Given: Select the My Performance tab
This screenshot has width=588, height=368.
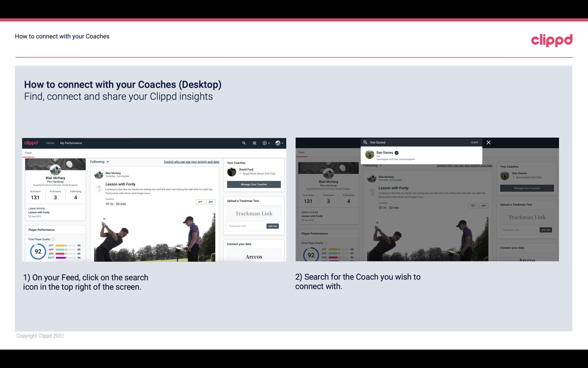Looking at the screenshot, I should coord(71,142).
